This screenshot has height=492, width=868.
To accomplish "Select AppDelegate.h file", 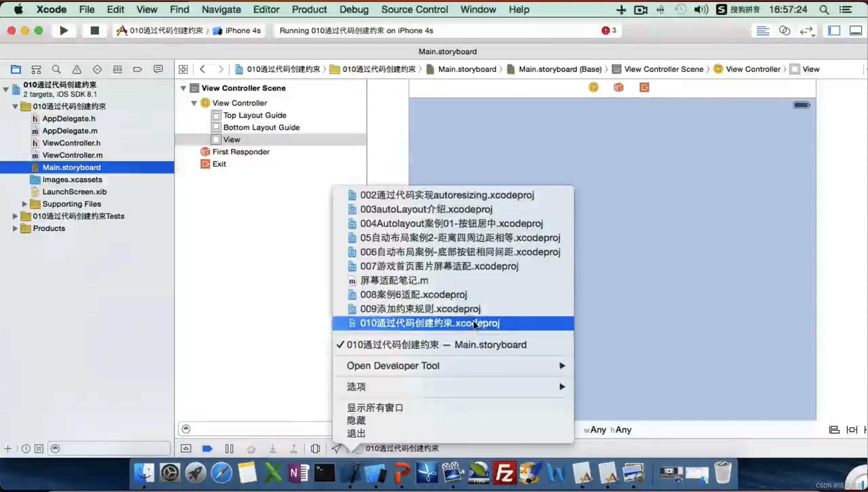I will point(69,118).
